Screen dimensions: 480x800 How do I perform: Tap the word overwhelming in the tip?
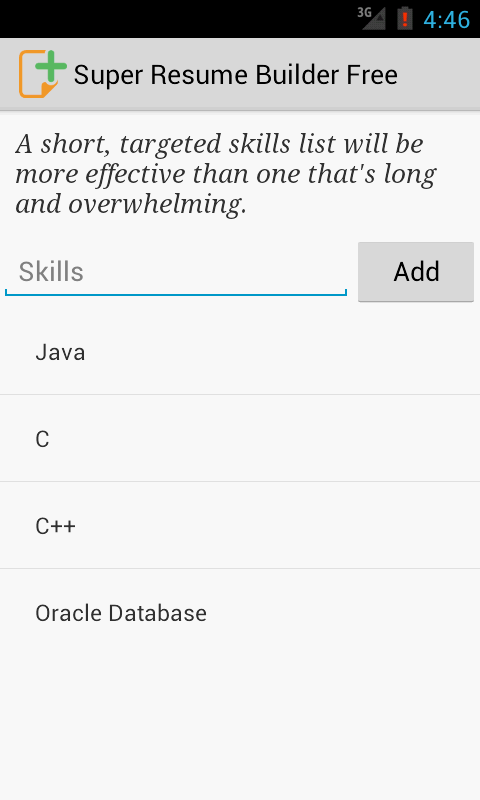157,205
